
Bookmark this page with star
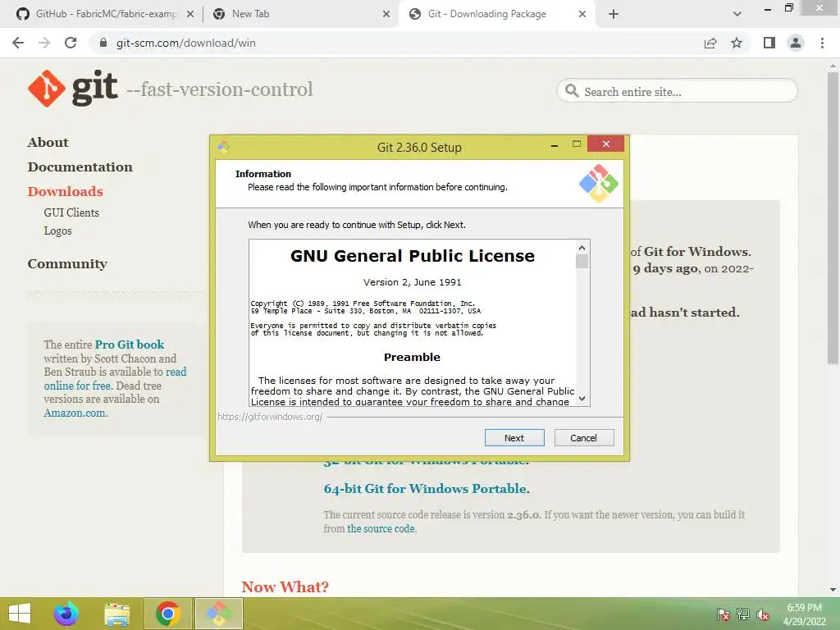tap(737, 43)
